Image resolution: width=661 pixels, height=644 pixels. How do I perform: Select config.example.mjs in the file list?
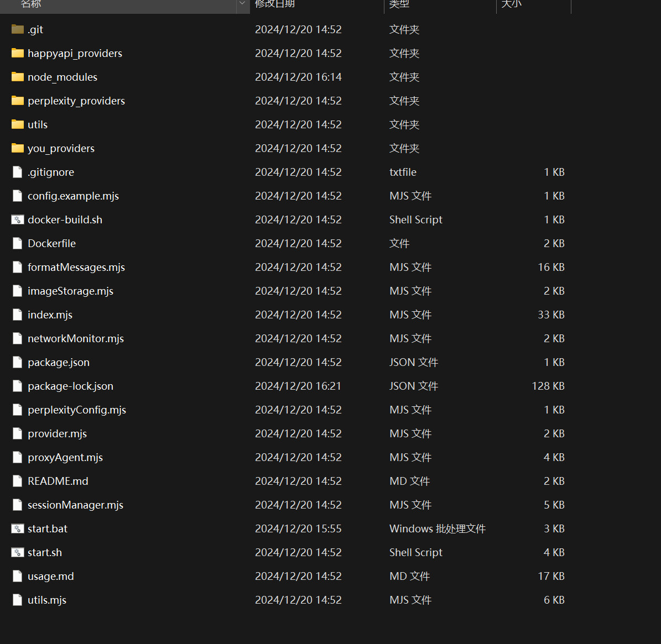(x=73, y=196)
